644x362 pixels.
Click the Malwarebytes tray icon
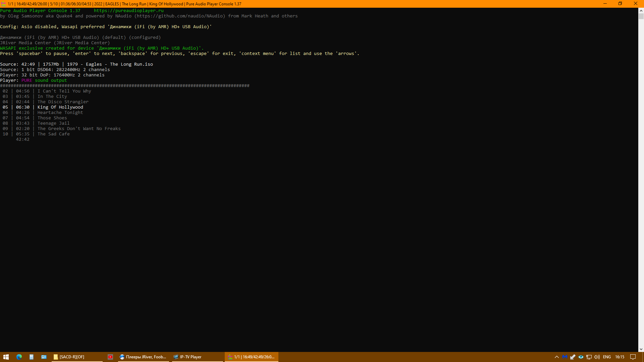pos(565,357)
